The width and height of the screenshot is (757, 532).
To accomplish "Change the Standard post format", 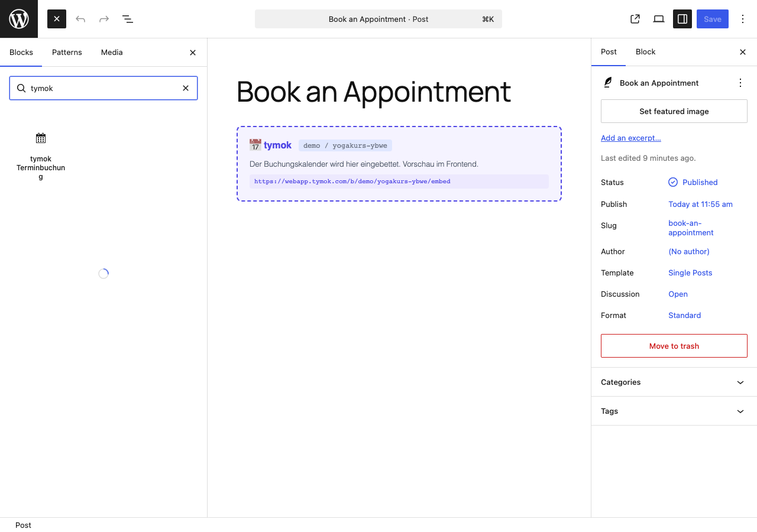I will tap(684, 315).
